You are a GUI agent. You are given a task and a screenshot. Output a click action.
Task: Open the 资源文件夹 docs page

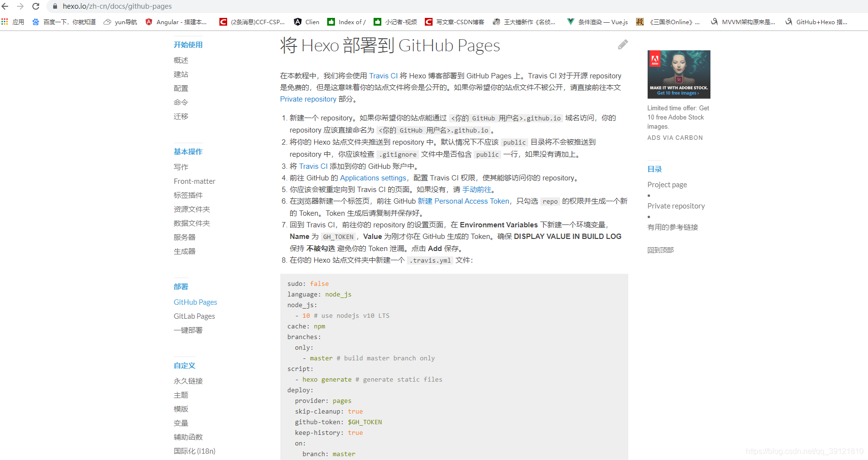[192, 209]
